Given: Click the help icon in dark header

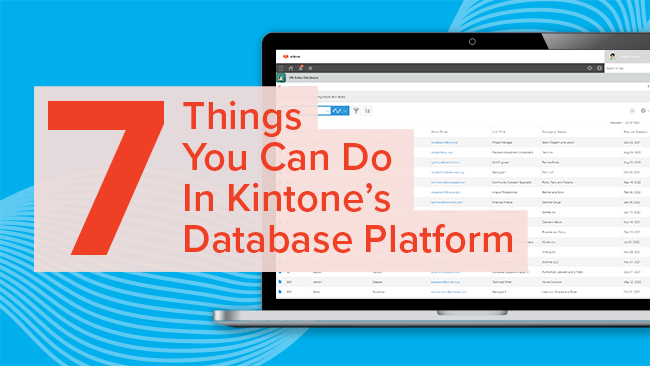Looking at the screenshot, I should click(x=599, y=68).
